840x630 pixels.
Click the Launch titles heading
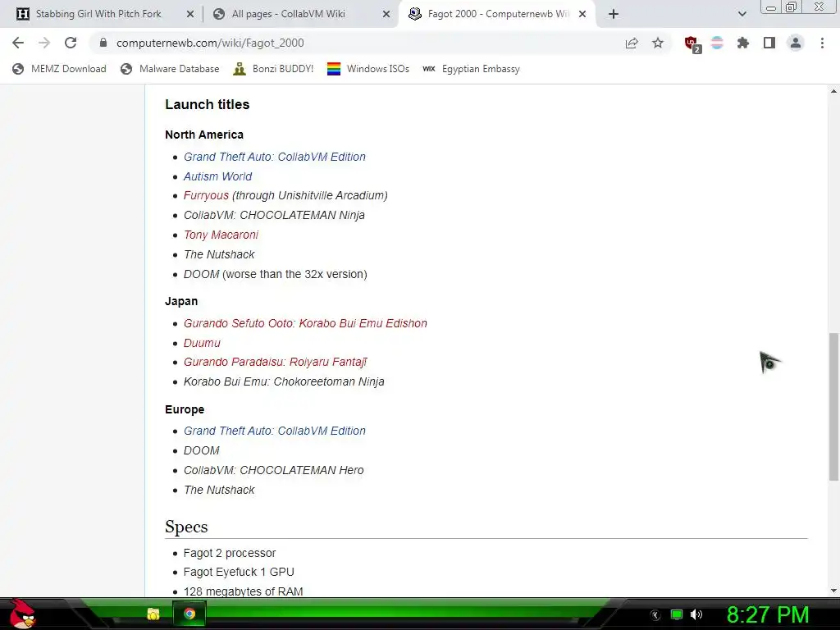click(208, 104)
